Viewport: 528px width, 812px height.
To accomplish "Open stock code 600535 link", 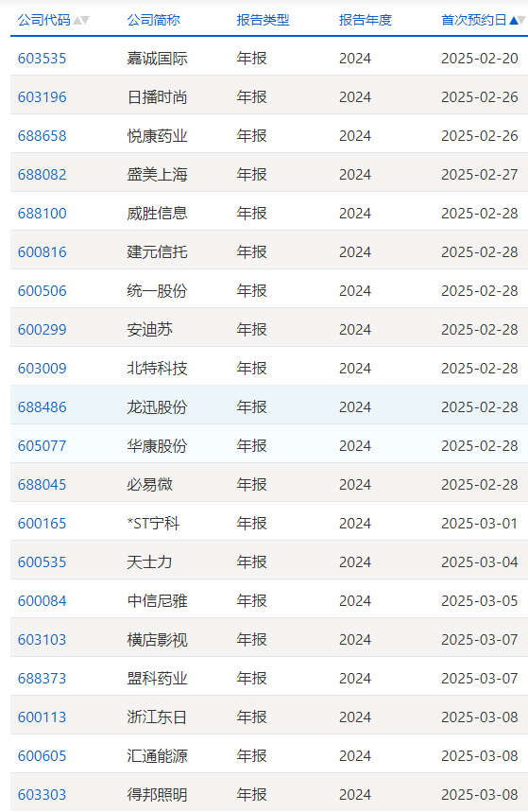I will pyautogui.click(x=42, y=562).
